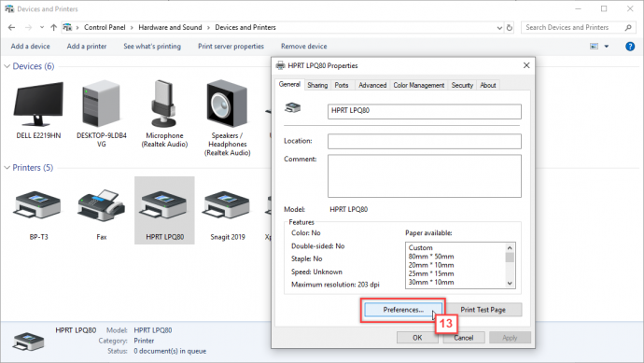
Task: Open the Ports tab
Action: [x=342, y=85]
